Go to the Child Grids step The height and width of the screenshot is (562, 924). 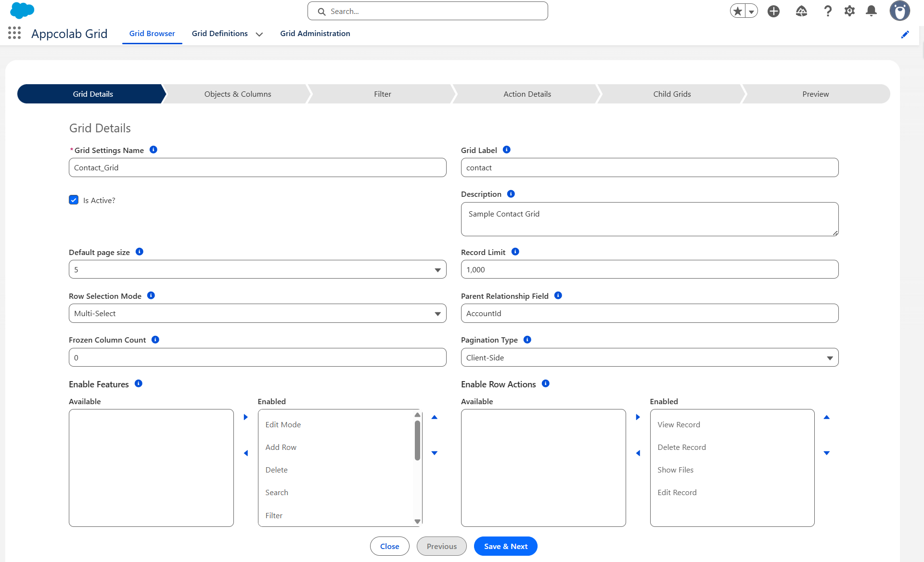click(672, 94)
